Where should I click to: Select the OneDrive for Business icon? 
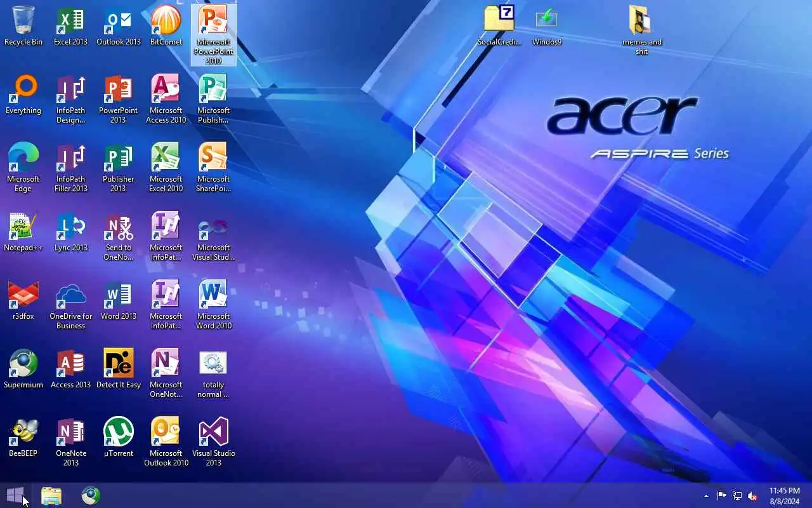point(71,305)
